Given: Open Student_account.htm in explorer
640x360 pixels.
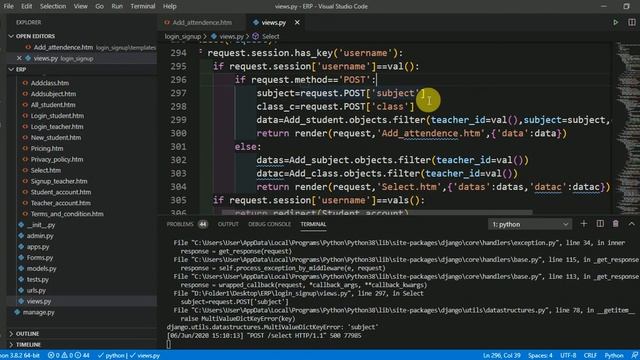Looking at the screenshot, I should click(x=61, y=192).
